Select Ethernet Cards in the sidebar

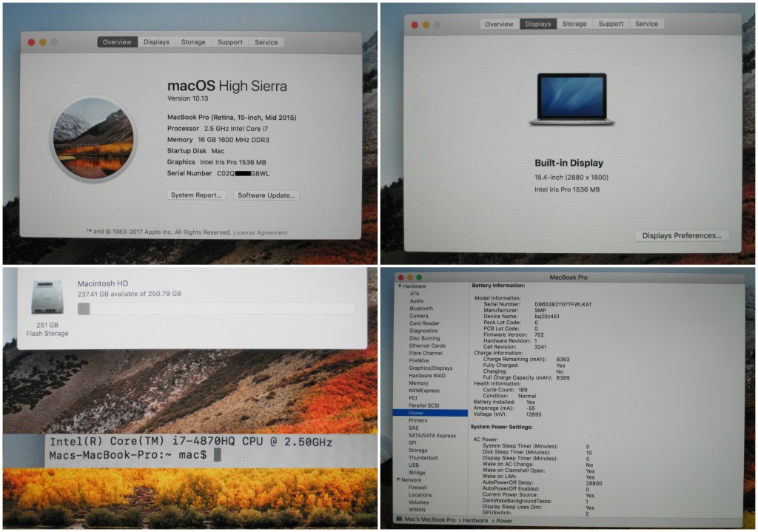[x=427, y=346]
